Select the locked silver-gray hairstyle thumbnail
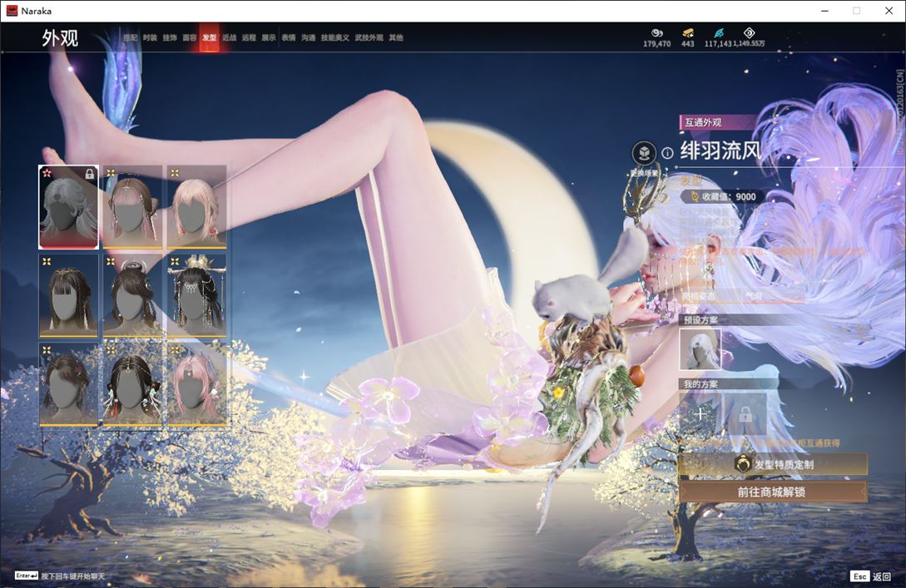906x588 pixels. tap(69, 207)
